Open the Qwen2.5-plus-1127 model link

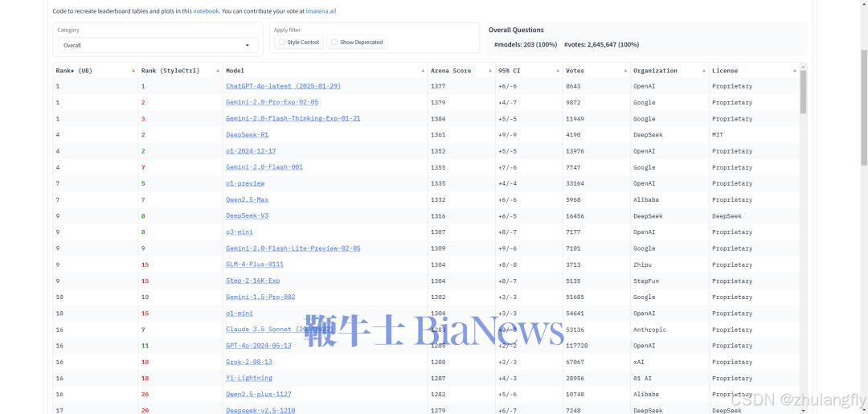point(259,395)
